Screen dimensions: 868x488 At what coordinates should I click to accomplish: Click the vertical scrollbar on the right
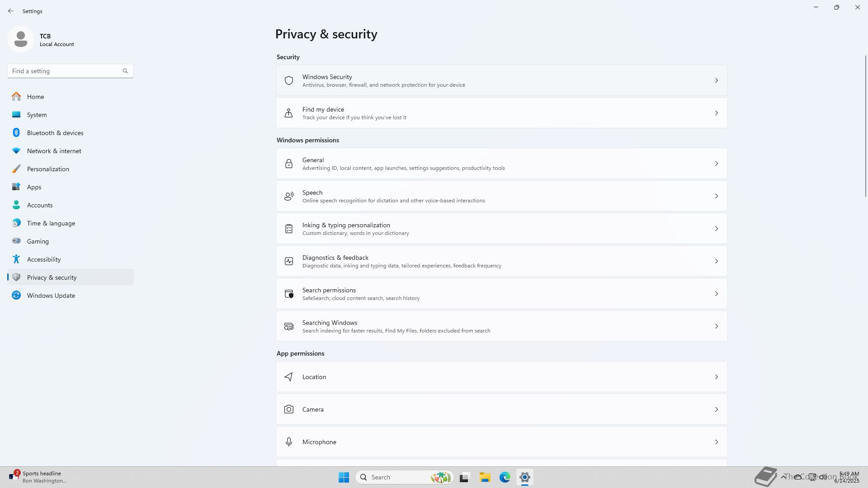pos(865,127)
